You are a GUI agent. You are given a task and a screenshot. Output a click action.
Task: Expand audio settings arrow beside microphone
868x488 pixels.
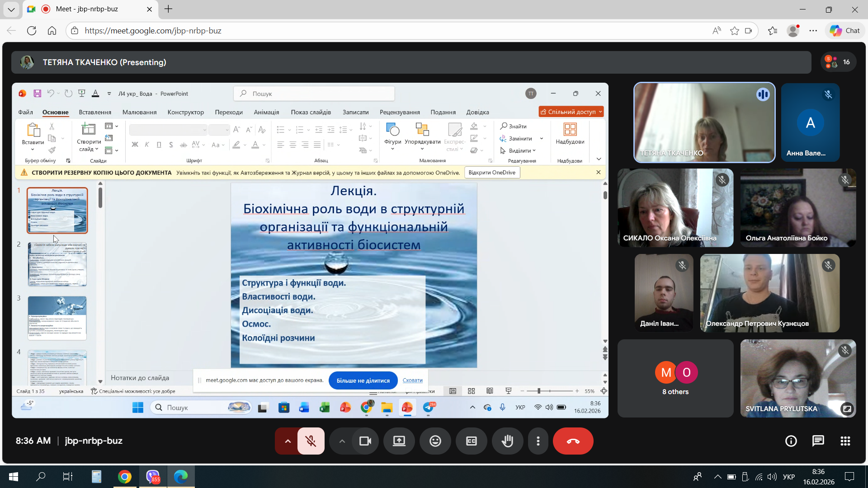tap(288, 441)
